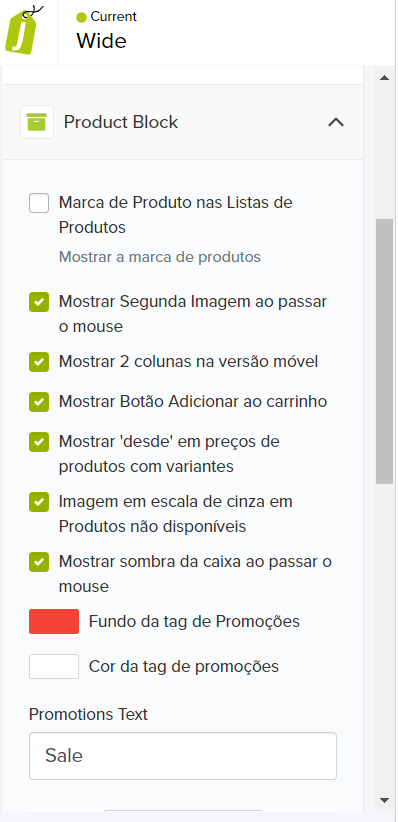This screenshot has width=398, height=822.
Task: Uncheck Mostrar Botão Adicionar ao carrinho
Action: tap(39, 402)
